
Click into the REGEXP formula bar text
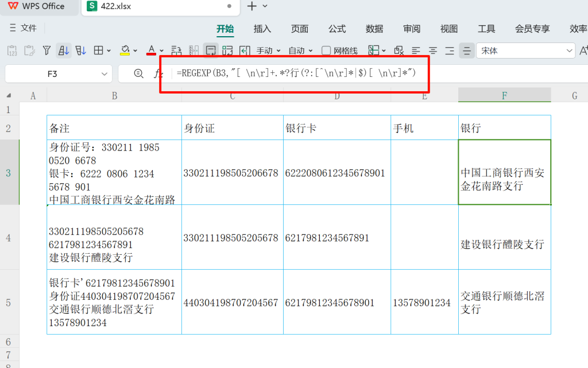296,73
